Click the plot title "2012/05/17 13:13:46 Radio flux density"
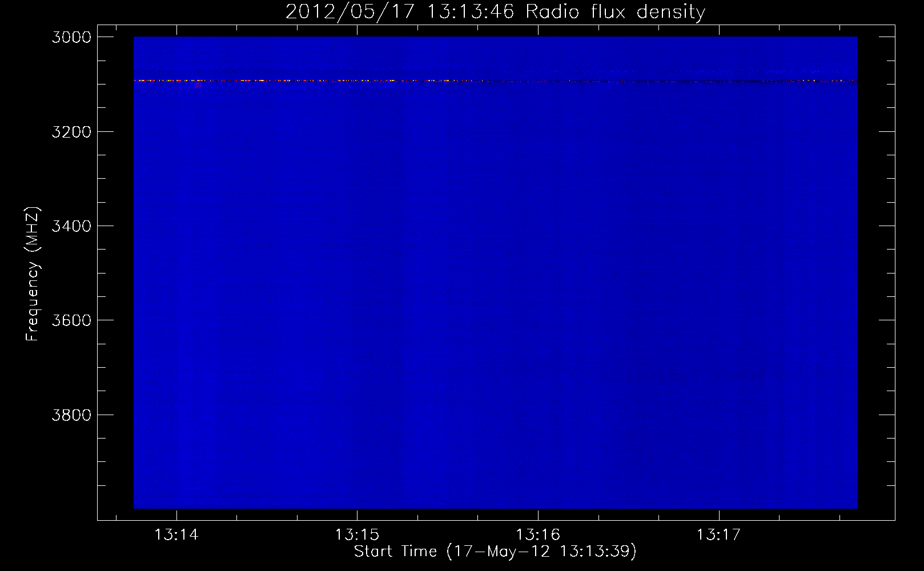 495,11
